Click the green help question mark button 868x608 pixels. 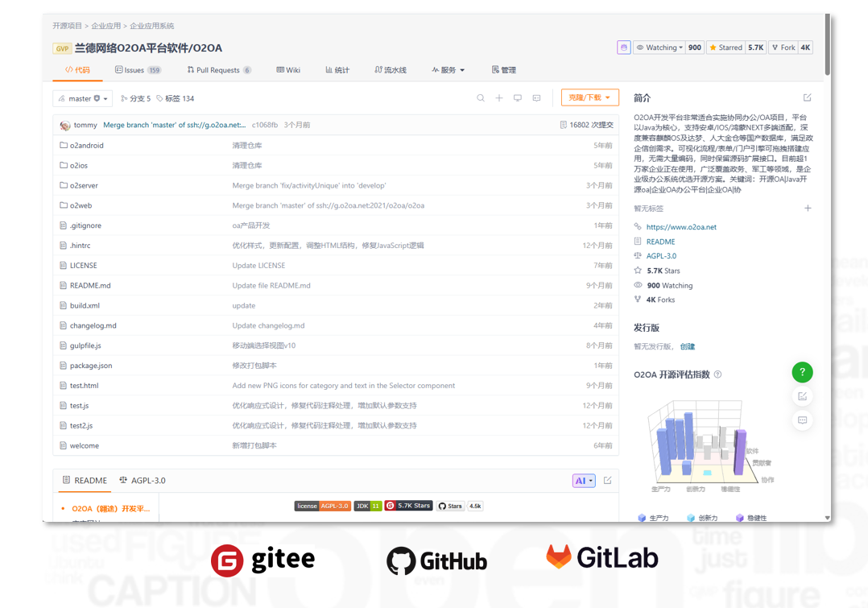click(x=802, y=372)
